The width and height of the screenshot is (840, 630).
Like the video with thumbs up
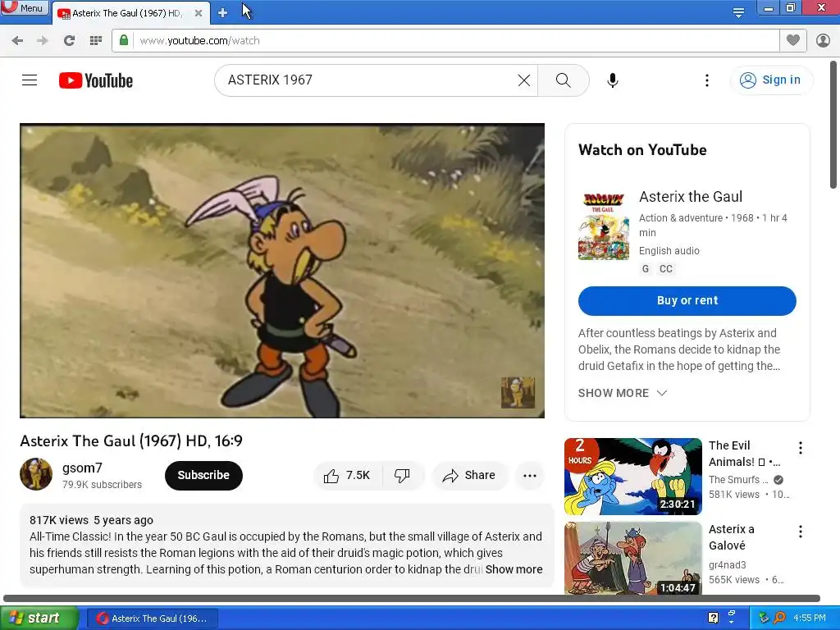click(347, 475)
